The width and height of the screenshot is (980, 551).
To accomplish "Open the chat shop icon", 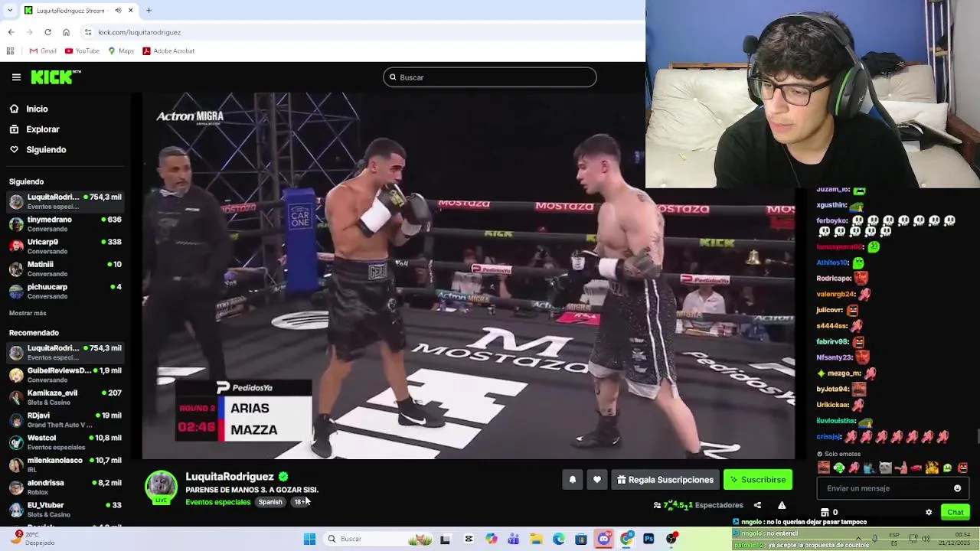I will (825, 513).
